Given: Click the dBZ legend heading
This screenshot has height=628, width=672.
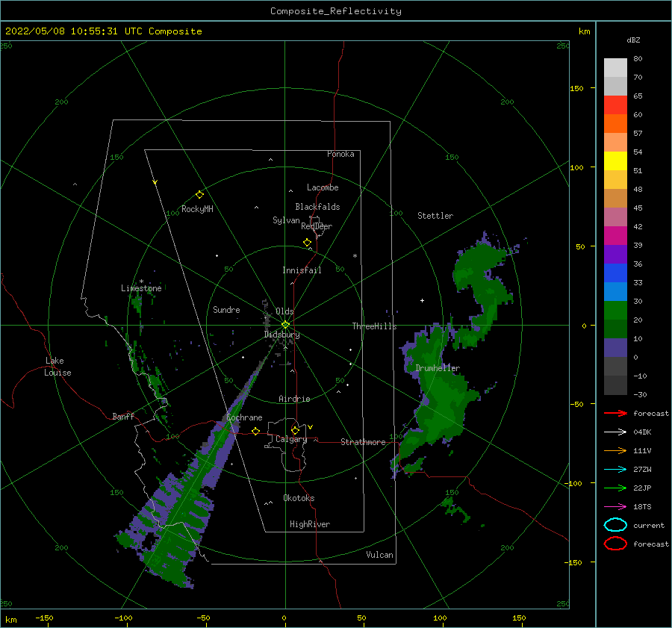Looking at the screenshot, I should [633, 40].
